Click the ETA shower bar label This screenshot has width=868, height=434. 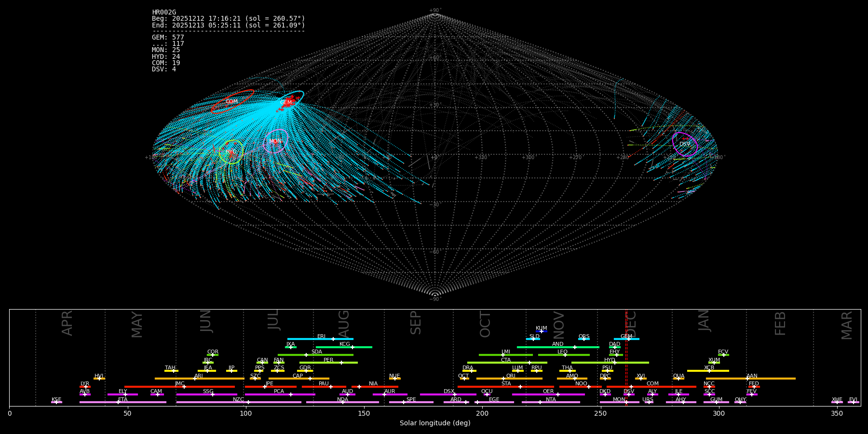(123, 400)
